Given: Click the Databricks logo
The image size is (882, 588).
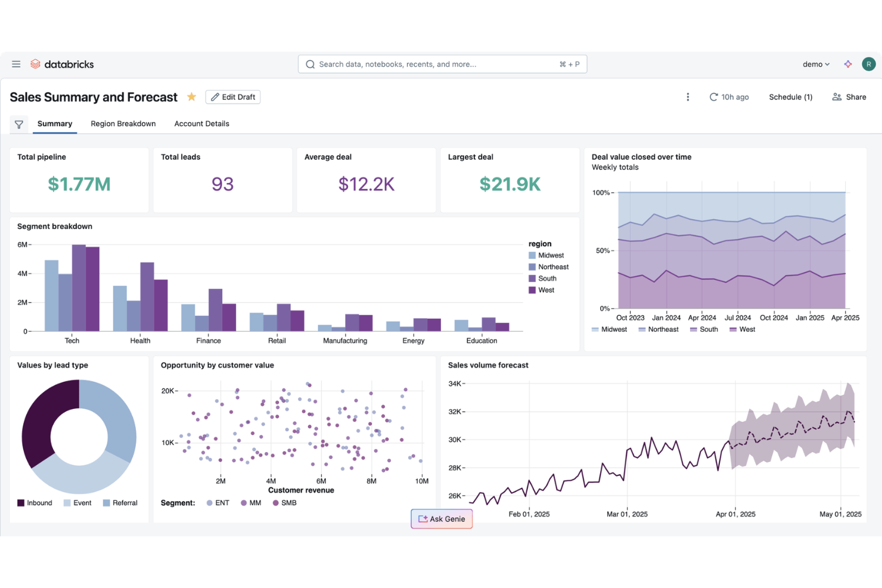Looking at the screenshot, I should tap(62, 64).
